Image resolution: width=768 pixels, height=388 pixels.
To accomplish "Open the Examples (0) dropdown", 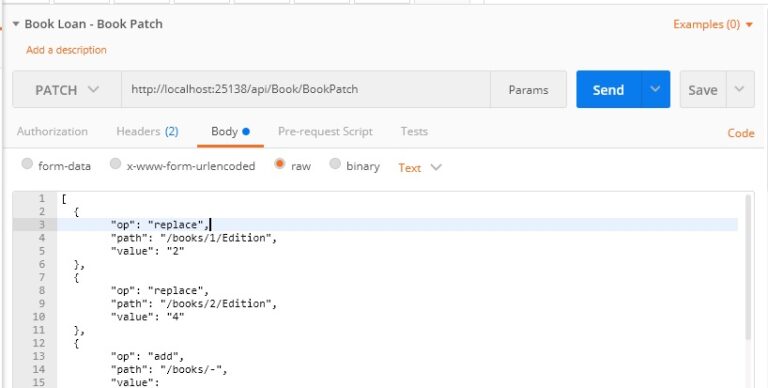I will pos(713,24).
